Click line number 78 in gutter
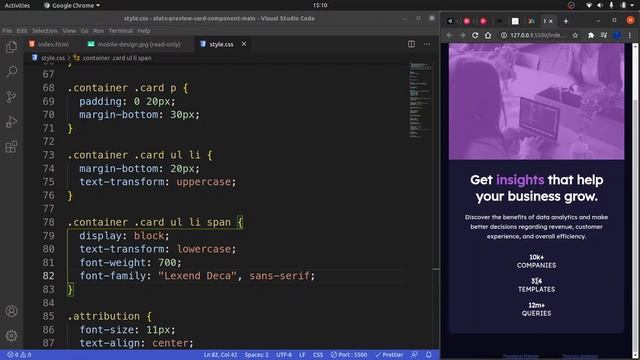The width and height of the screenshot is (640, 360). click(49, 222)
